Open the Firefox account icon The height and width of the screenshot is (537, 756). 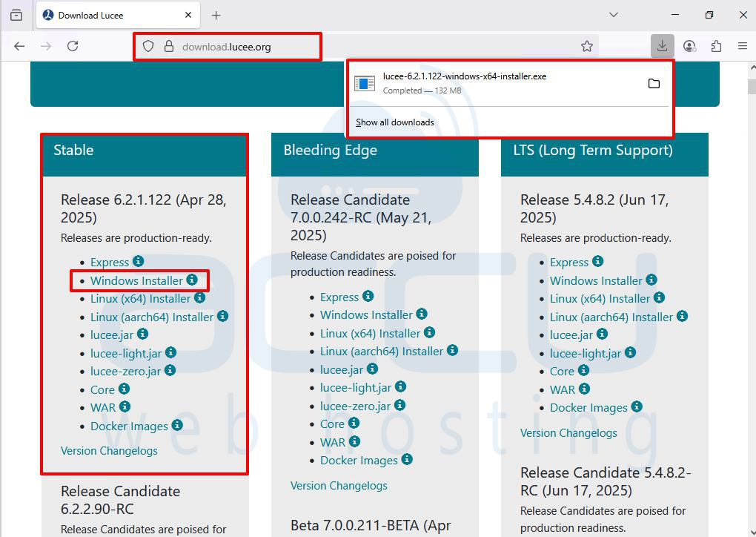690,46
